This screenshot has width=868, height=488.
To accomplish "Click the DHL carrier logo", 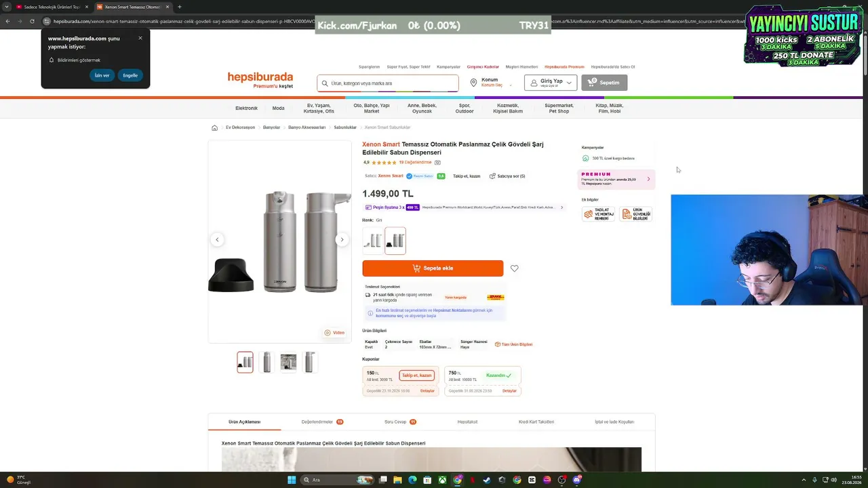I will pyautogui.click(x=496, y=297).
